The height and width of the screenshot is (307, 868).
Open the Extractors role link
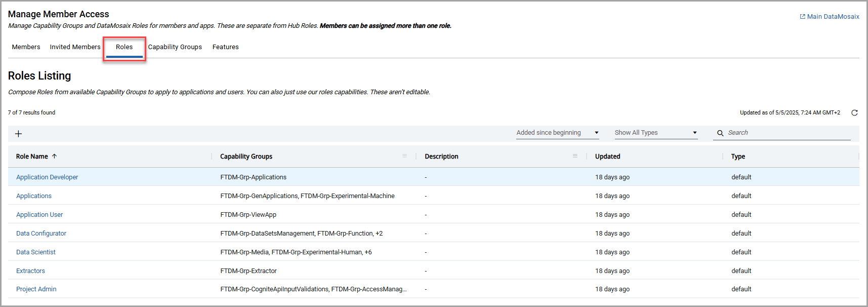pos(30,271)
